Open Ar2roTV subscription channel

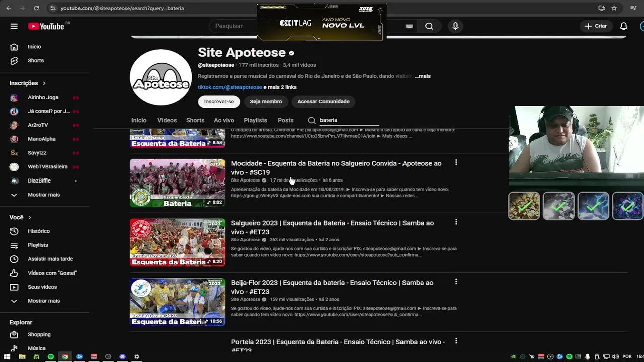(x=38, y=125)
